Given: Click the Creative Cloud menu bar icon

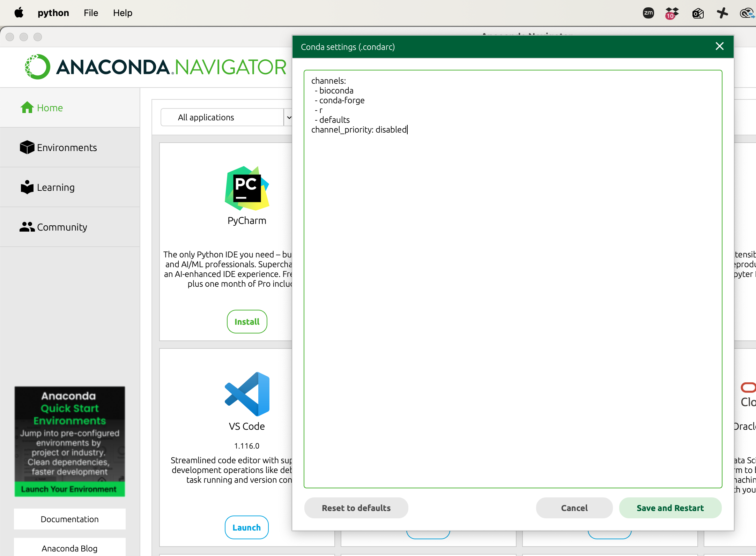Looking at the screenshot, I should click(x=747, y=13).
